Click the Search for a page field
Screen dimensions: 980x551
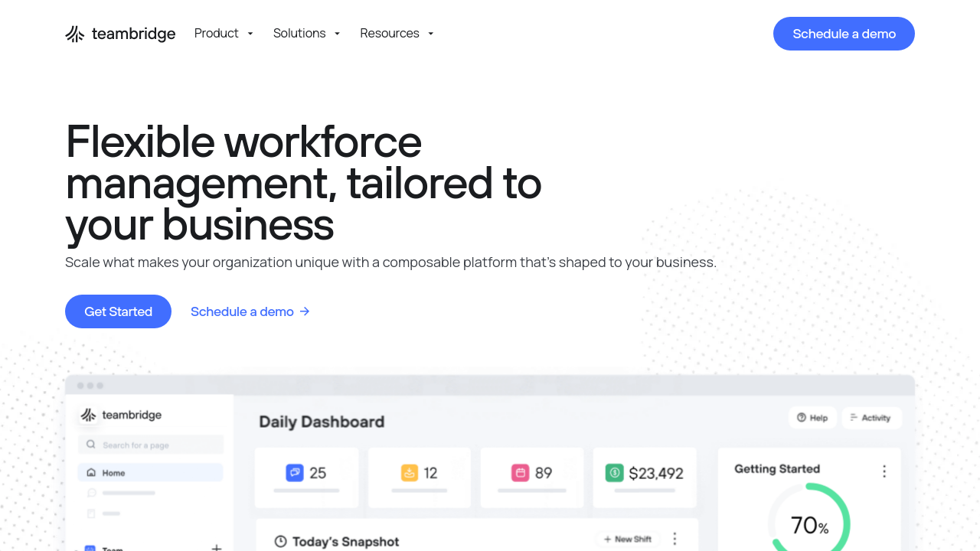pyautogui.click(x=151, y=445)
